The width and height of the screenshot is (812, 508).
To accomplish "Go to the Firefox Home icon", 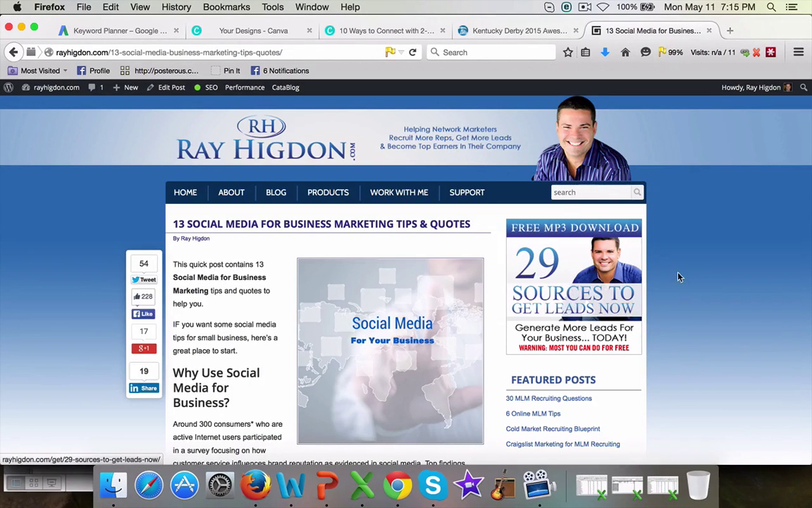I will tap(625, 52).
